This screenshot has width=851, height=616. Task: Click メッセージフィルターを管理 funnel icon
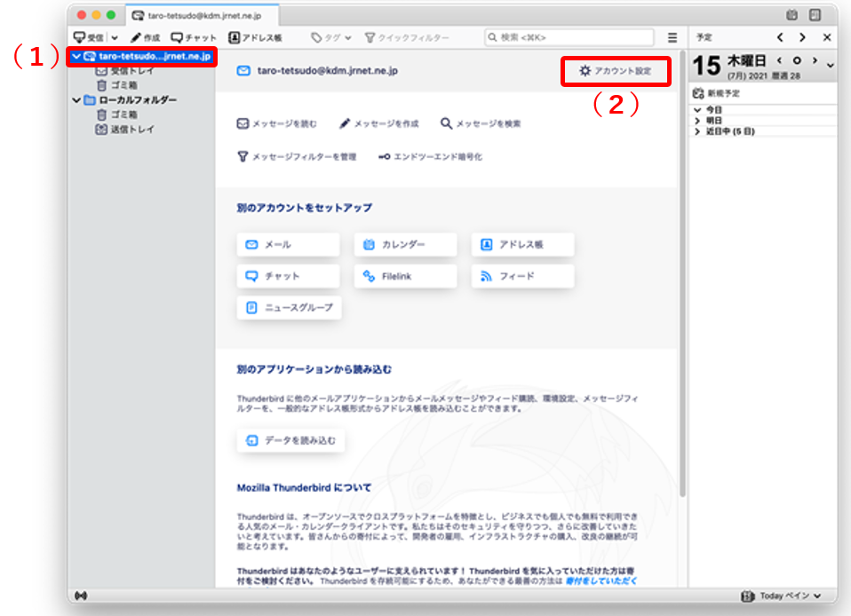pyautogui.click(x=242, y=156)
